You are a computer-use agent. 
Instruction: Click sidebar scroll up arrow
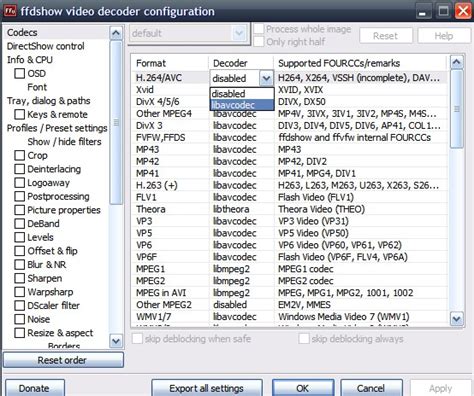(116, 33)
